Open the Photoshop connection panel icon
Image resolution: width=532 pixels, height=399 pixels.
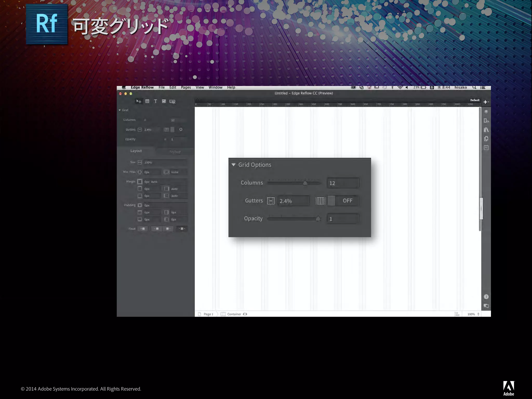tap(486, 148)
